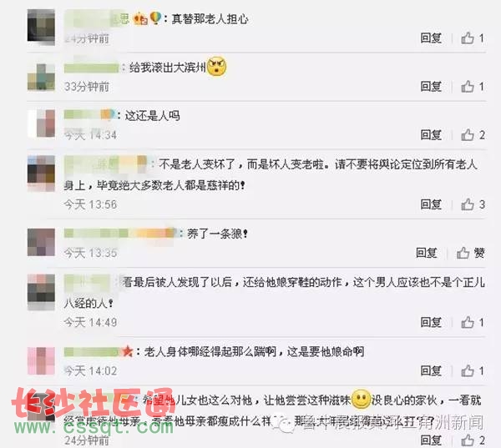Reply to the comment posted at 13:56
Image resolution: width=501 pixels, height=448 pixels.
point(431,204)
